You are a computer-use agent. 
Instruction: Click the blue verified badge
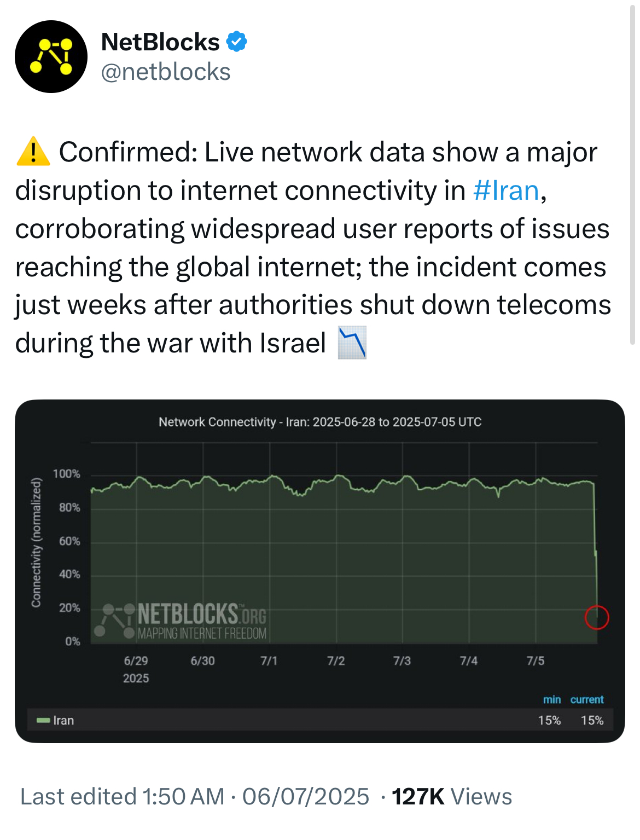click(236, 42)
